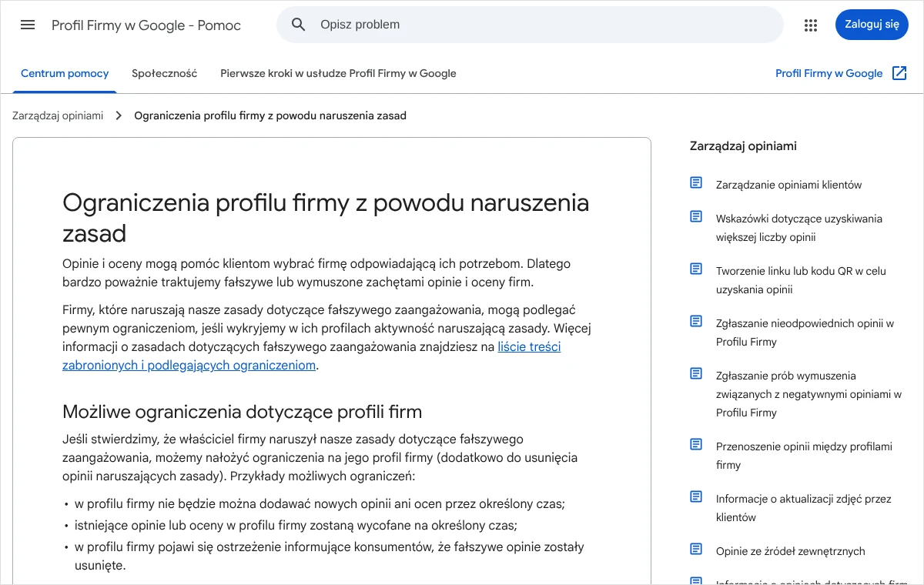Open Przenoszenie opinii między profilami firmy
924x585 pixels.
804,456
